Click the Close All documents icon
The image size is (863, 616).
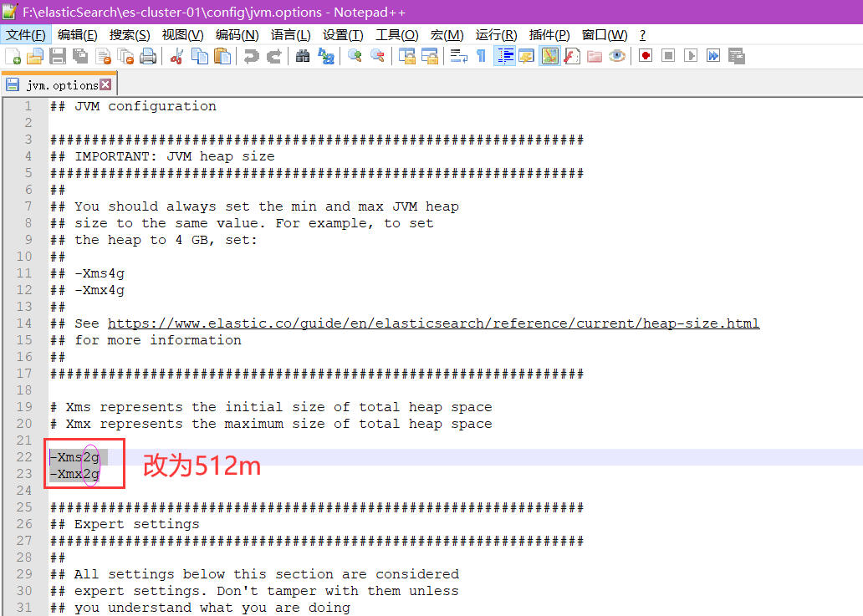126,56
